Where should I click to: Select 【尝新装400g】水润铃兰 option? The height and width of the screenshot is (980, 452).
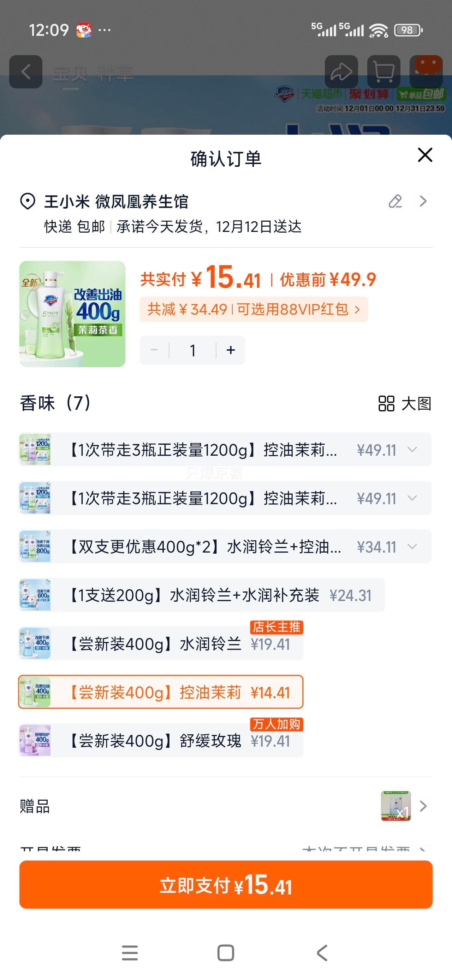click(x=160, y=644)
